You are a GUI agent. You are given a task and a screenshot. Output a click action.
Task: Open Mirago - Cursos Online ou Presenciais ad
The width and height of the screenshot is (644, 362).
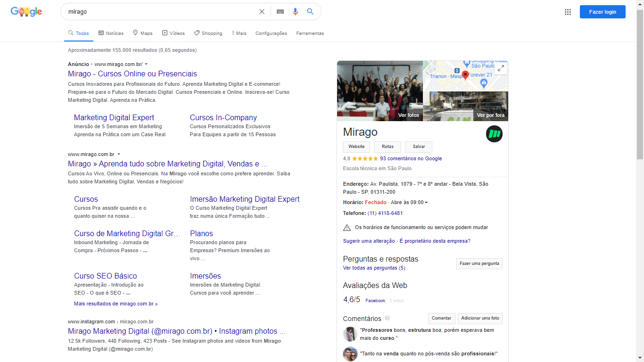[132, 74]
